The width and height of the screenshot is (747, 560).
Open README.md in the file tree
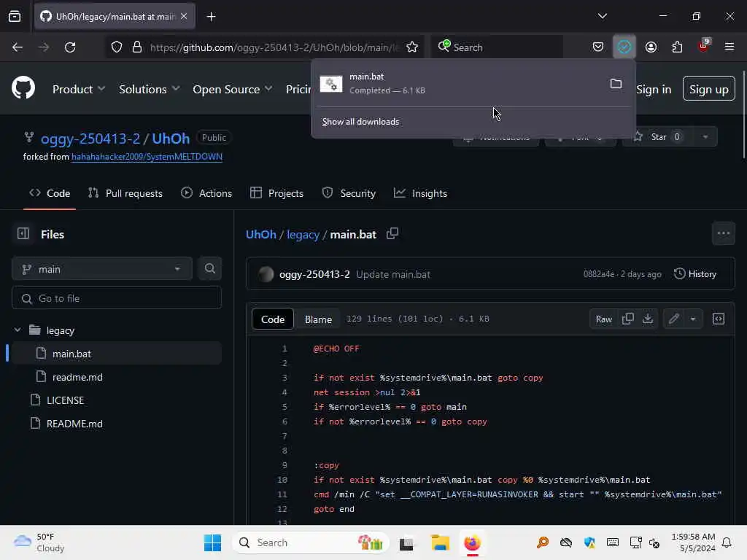click(x=74, y=424)
